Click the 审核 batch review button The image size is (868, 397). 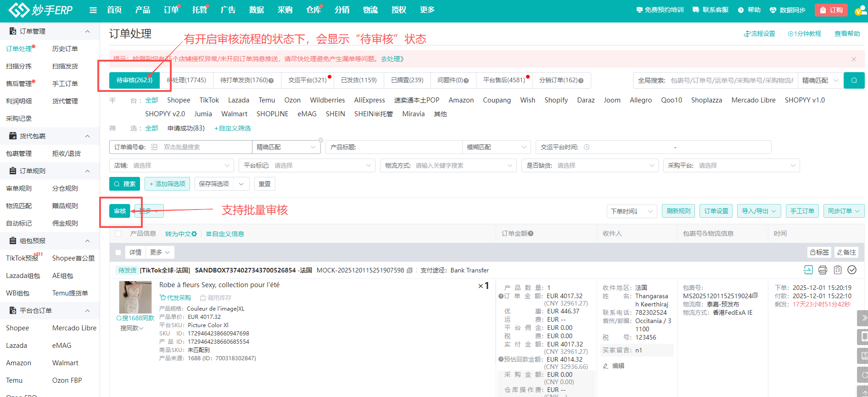click(x=120, y=211)
